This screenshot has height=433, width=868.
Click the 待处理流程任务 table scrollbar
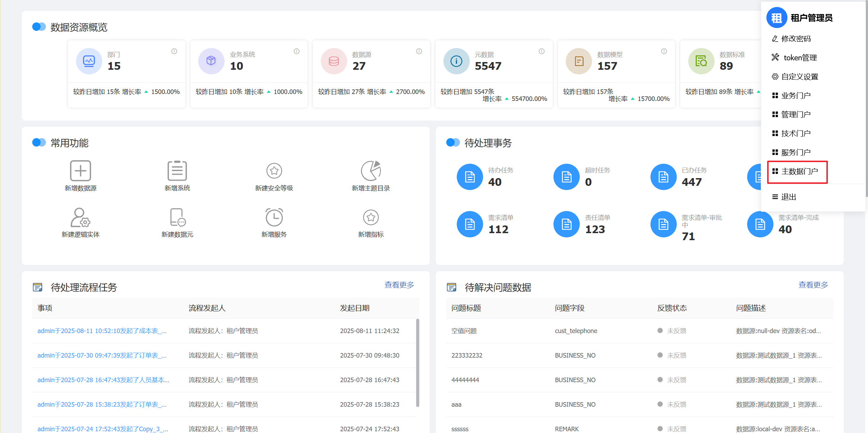click(418, 363)
